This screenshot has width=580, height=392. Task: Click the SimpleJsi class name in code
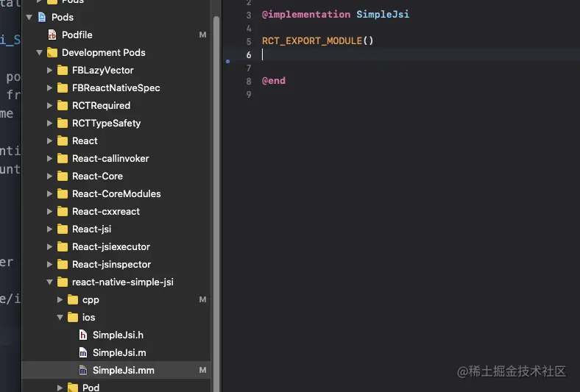(x=383, y=14)
